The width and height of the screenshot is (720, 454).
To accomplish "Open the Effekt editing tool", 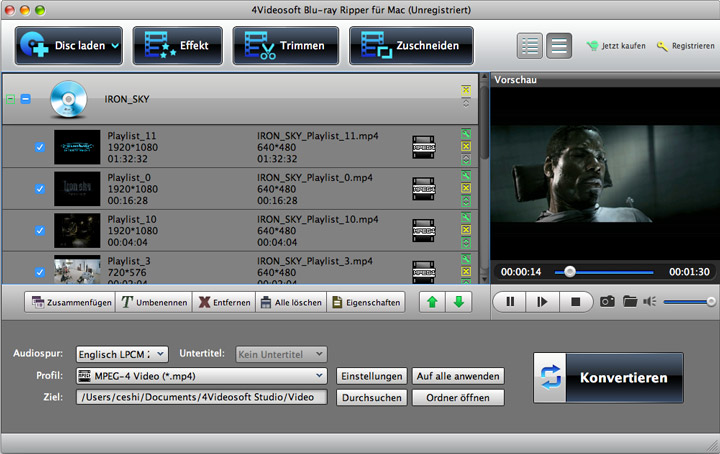I will tap(177, 46).
